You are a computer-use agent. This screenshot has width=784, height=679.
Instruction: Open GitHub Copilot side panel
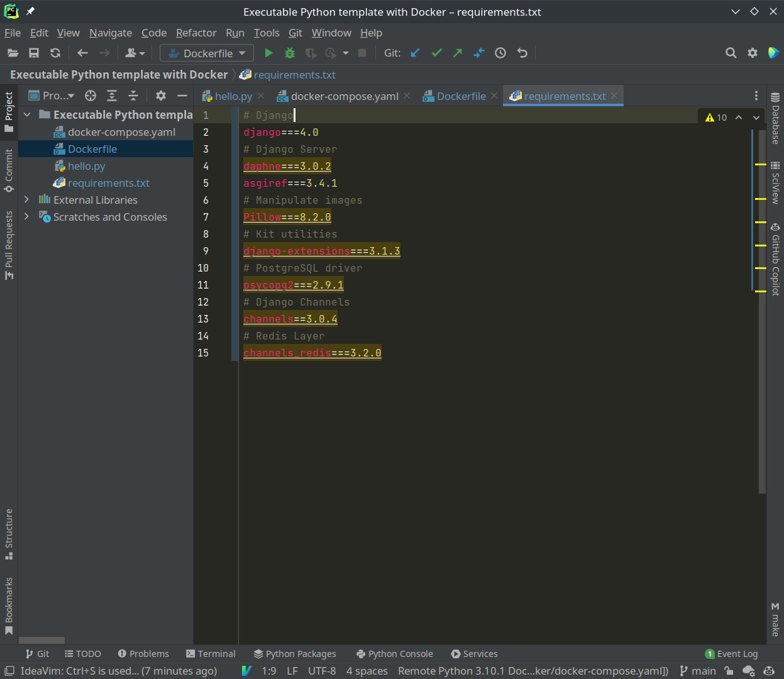tap(775, 259)
